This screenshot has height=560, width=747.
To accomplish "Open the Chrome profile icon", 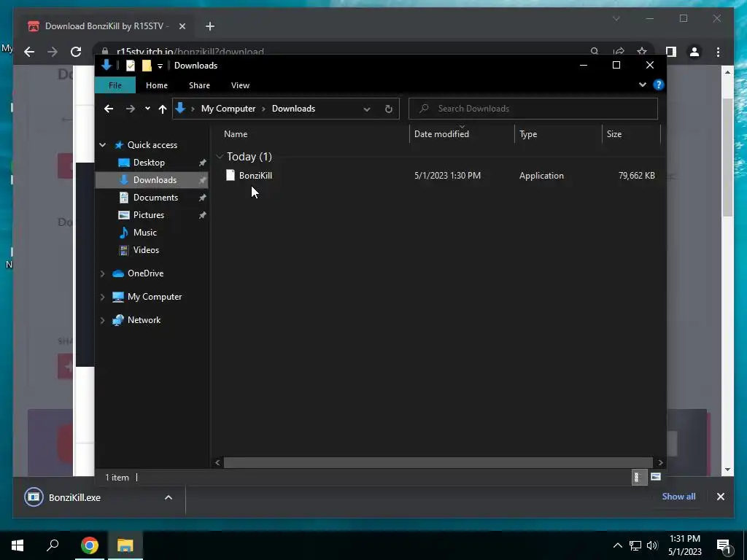I will click(x=694, y=52).
